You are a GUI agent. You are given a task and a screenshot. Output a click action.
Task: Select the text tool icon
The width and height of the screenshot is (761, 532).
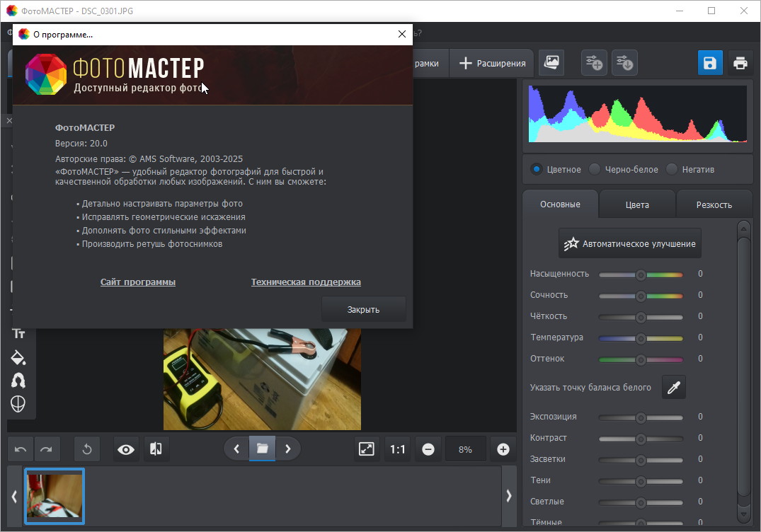[18, 334]
